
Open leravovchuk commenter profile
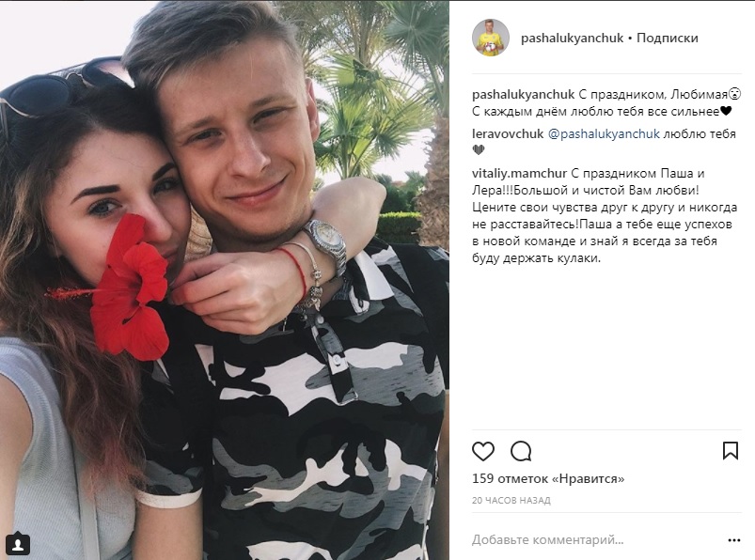pos(508,133)
